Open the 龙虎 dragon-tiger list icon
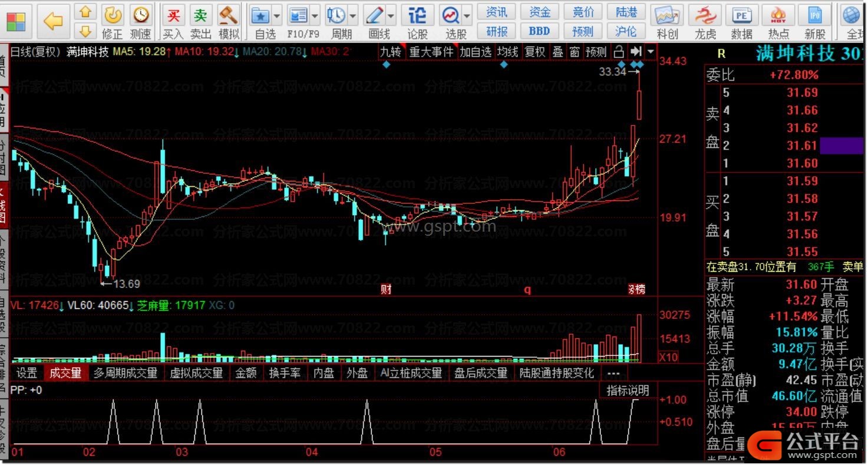This screenshot has height=465, width=868. (705, 22)
